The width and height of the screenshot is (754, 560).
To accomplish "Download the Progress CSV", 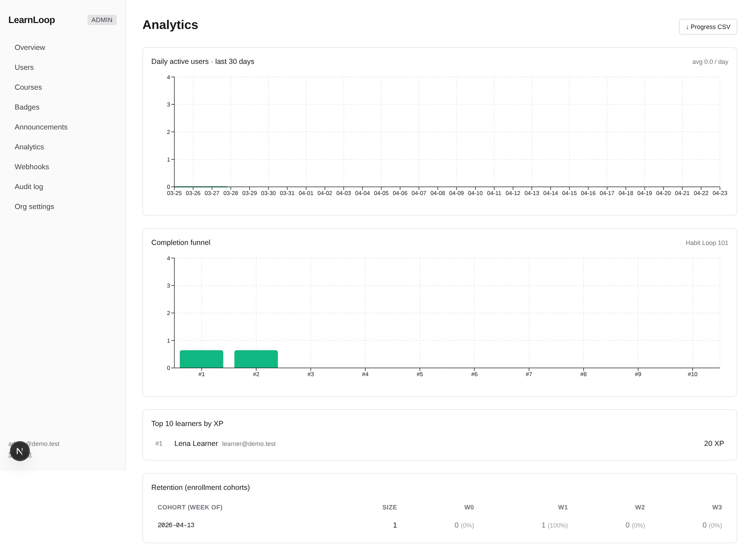I will coord(708,27).
